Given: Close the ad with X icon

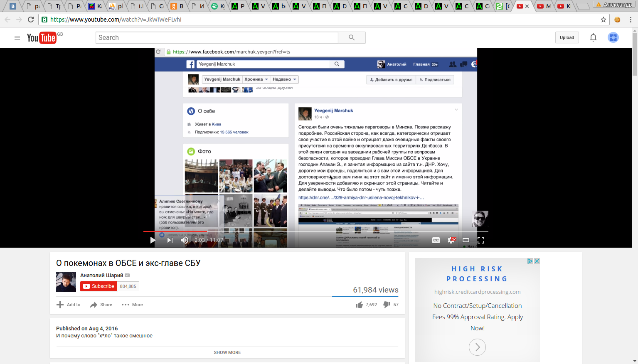Looking at the screenshot, I should pyautogui.click(x=537, y=261).
